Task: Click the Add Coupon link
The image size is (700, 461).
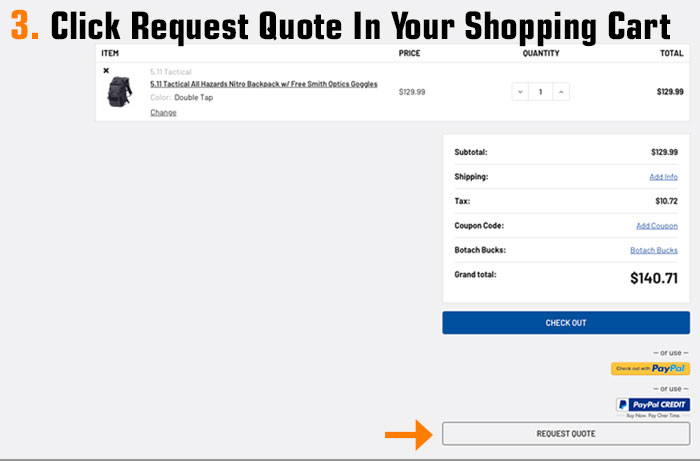Action: tap(657, 226)
